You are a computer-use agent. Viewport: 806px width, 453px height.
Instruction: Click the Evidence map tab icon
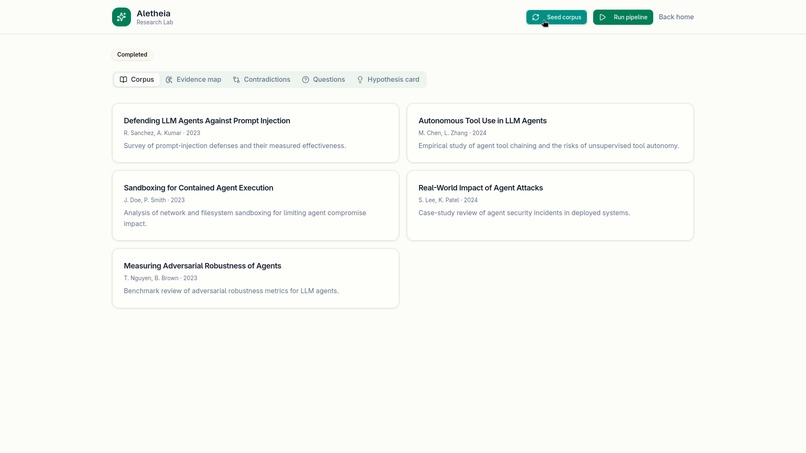click(x=169, y=80)
